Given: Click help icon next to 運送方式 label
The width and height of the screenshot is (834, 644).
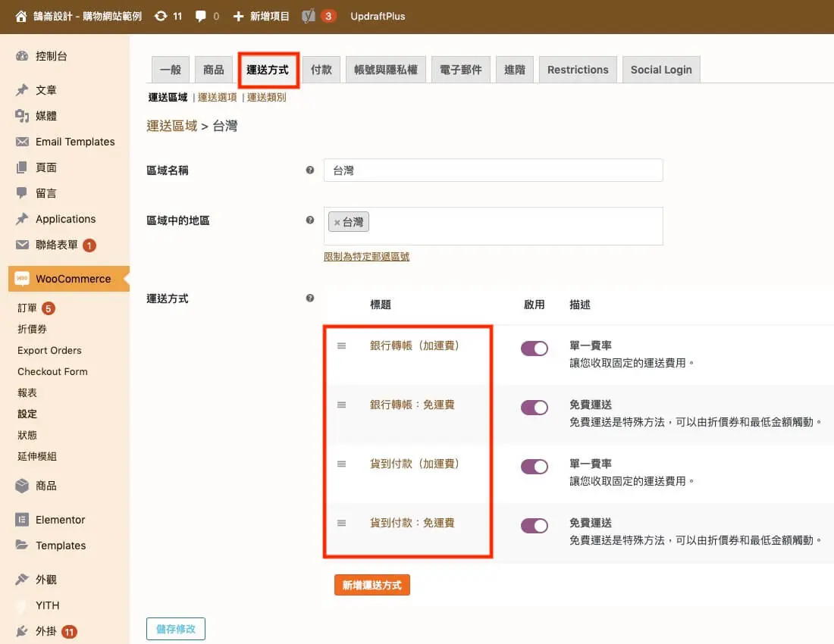Looking at the screenshot, I should tap(310, 298).
